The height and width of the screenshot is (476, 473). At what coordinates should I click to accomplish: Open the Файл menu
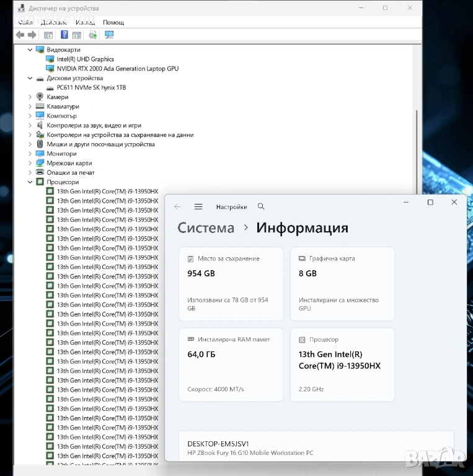(x=25, y=22)
